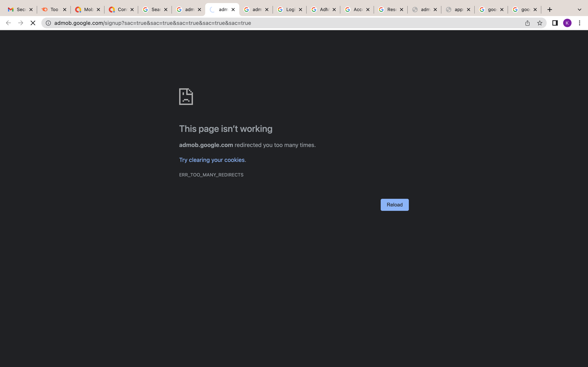
Task: Click the profile avatar K
Action: tap(567, 23)
